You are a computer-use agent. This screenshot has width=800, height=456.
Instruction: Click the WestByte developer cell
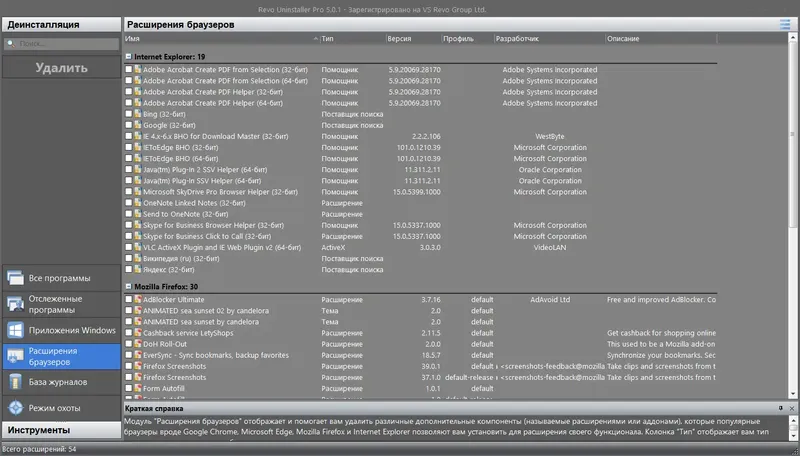tap(549, 136)
